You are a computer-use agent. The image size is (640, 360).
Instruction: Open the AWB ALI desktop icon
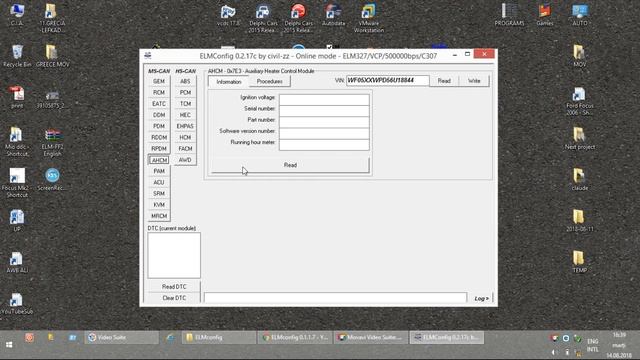click(x=17, y=262)
